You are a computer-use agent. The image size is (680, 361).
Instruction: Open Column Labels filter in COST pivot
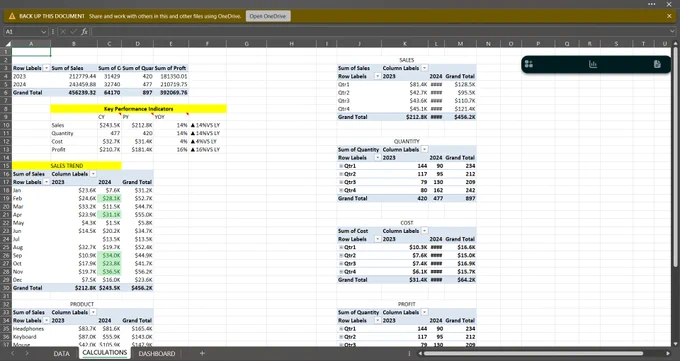point(425,231)
